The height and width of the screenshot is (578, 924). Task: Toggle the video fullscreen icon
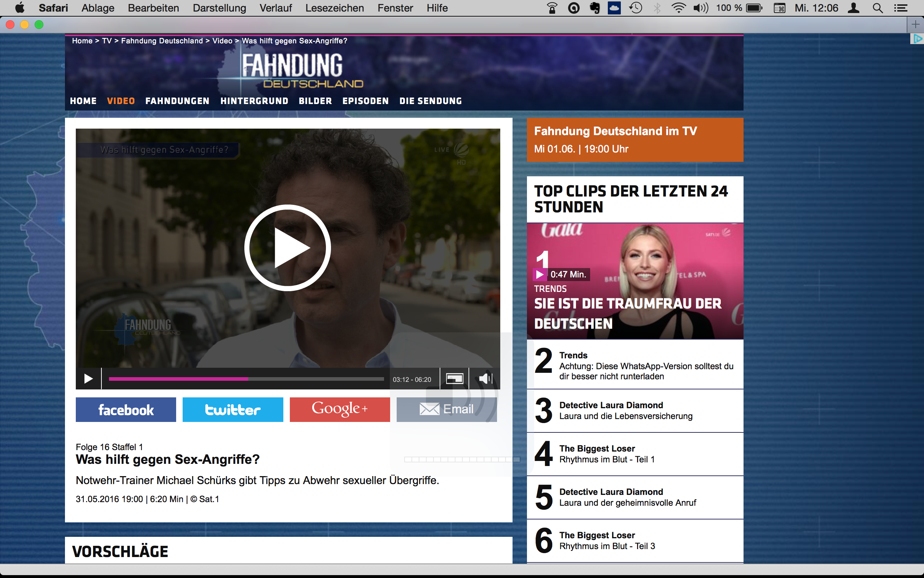tap(454, 379)
